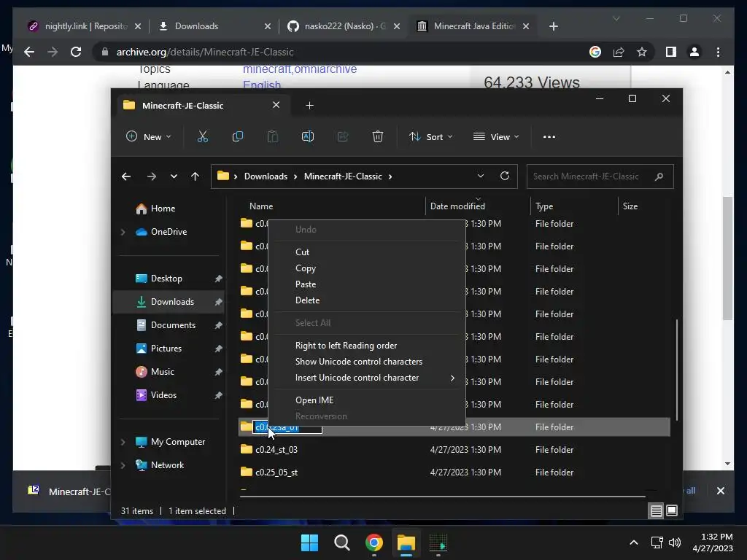Viewport: 747px width, 560px height.
Task: Click File Explorer icon in taskbar
Action: (406, 542)
